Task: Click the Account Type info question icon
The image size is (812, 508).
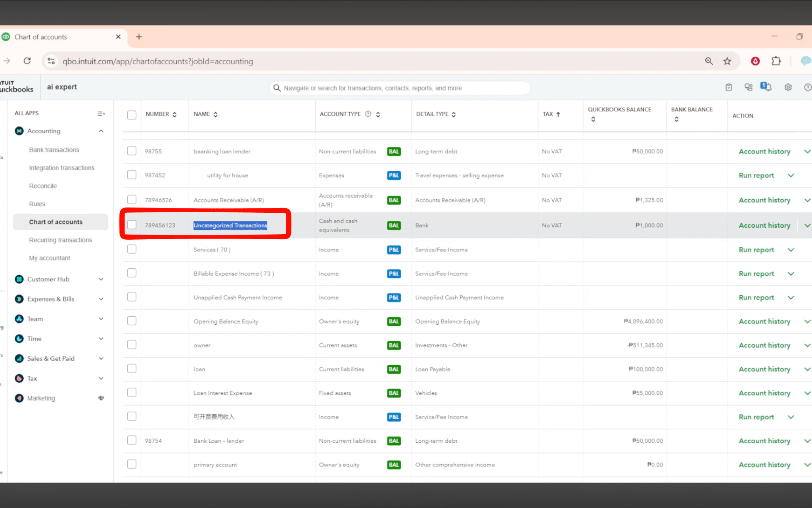Action: pos(368,114)
